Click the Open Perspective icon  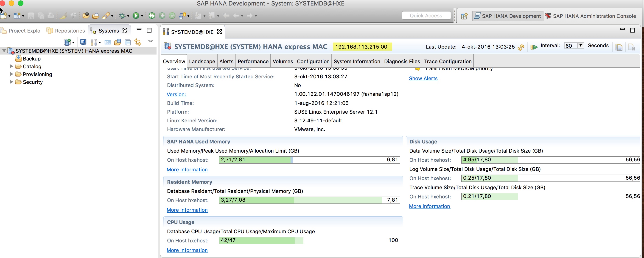464,16
